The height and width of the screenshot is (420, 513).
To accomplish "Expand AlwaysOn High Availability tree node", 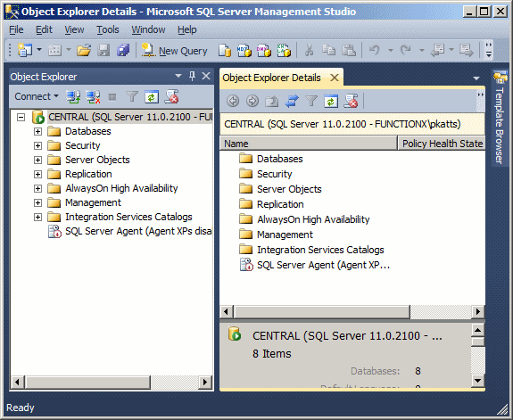I will tap(38, 188).
